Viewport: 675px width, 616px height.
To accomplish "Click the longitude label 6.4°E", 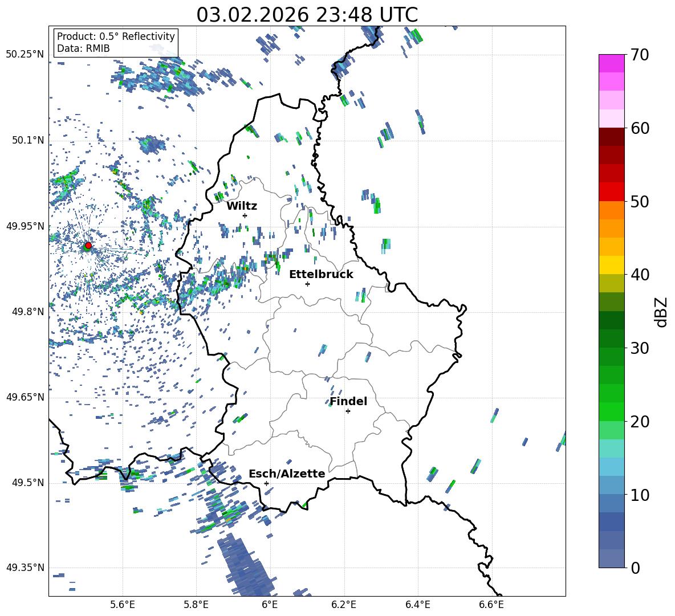I will point(417,605).
